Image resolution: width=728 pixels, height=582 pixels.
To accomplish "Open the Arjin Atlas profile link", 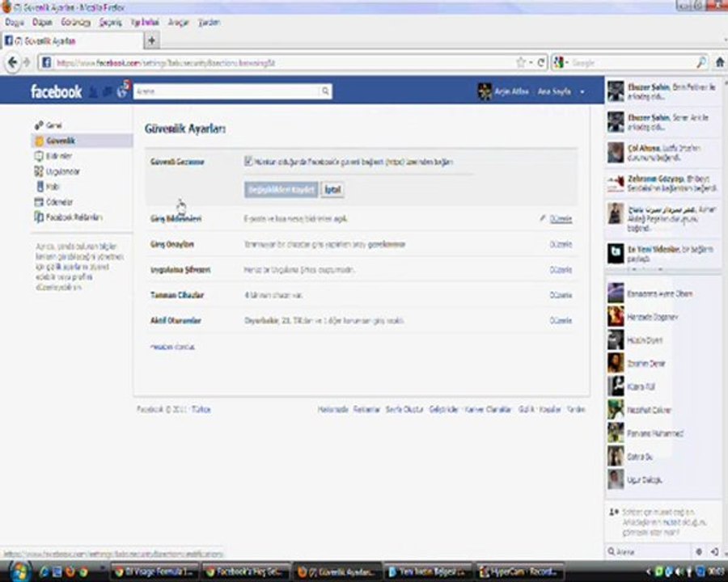I will pyautogui.click(x=511, y=91).
